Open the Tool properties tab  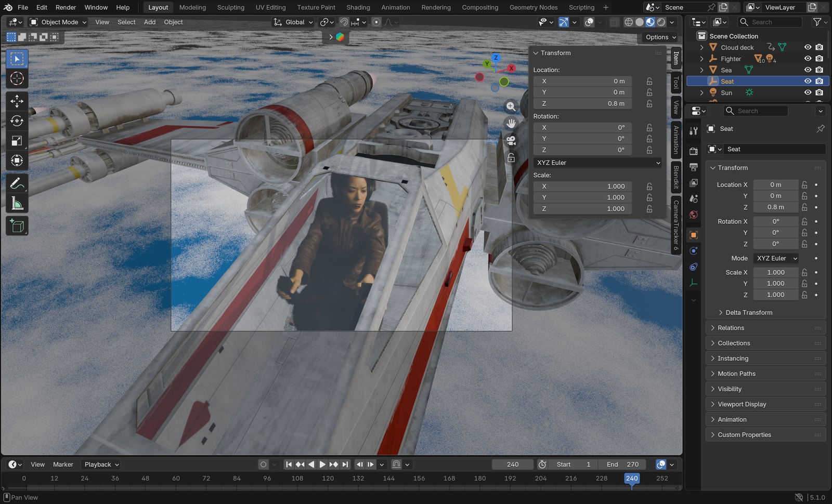[694, 131]
